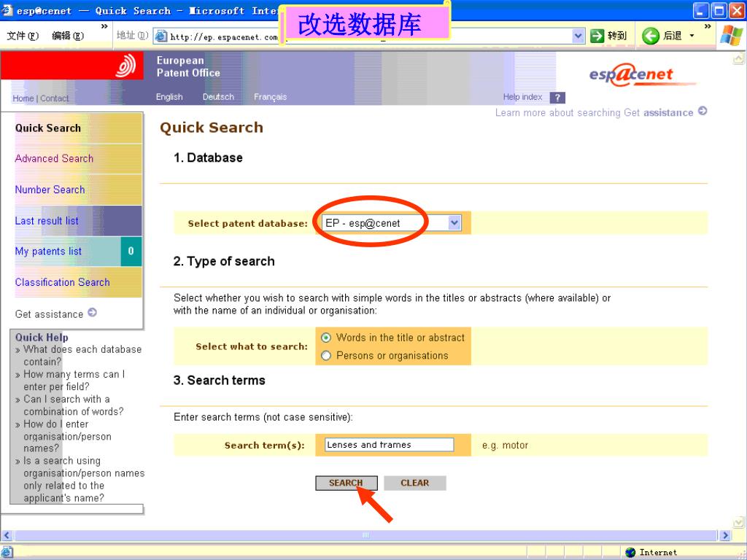Image resolution: width=747 pixels, height=560 pixels.
Task: Expand the menu bar chevron after 编辑
Action: point(104,26)
